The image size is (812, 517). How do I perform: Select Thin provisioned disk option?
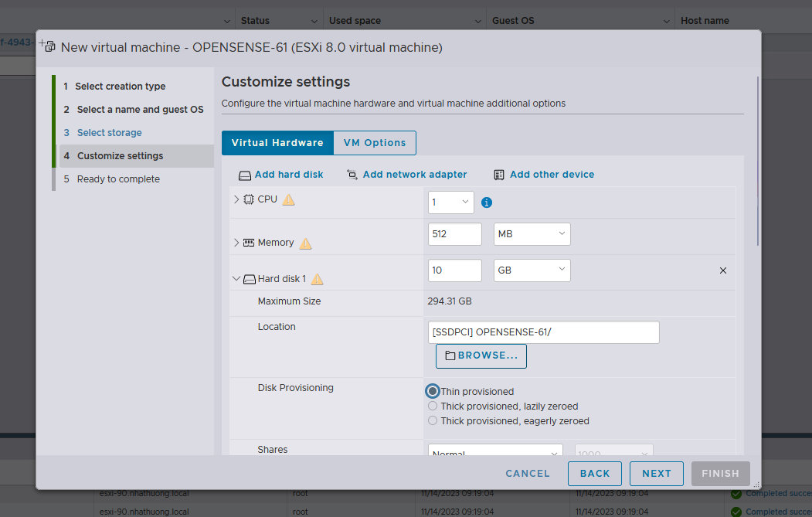433,391
